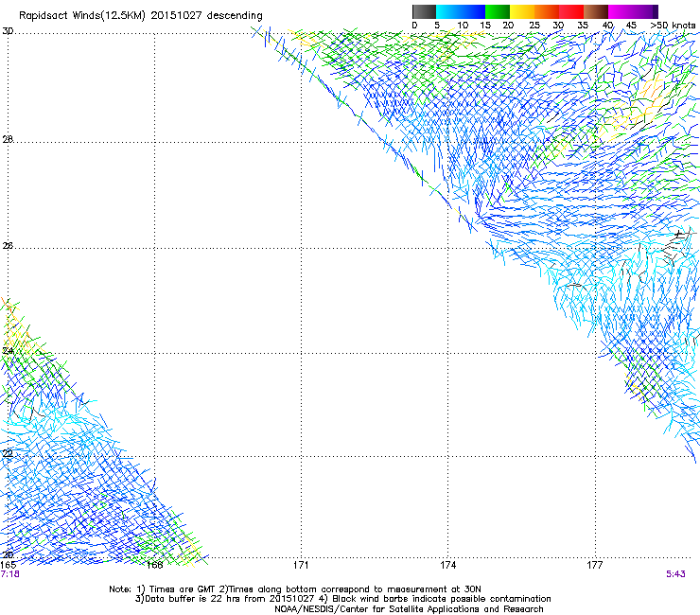Click the orange 25-30 knots legend segment
This screenshot has height=615, width=700.
click(547, 11)
